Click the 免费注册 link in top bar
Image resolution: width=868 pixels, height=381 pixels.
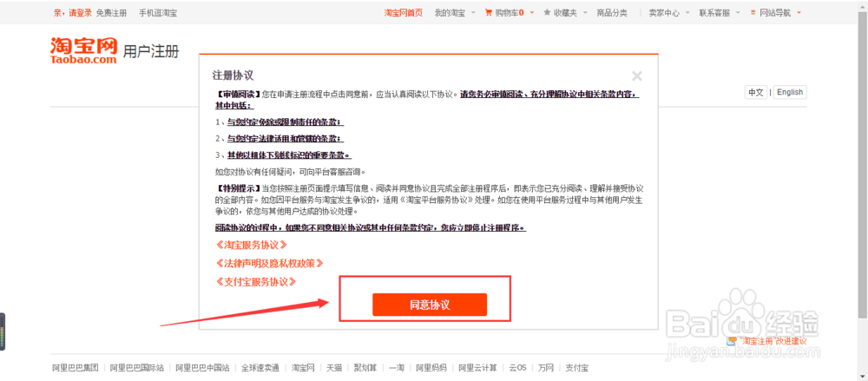(111, 13)
